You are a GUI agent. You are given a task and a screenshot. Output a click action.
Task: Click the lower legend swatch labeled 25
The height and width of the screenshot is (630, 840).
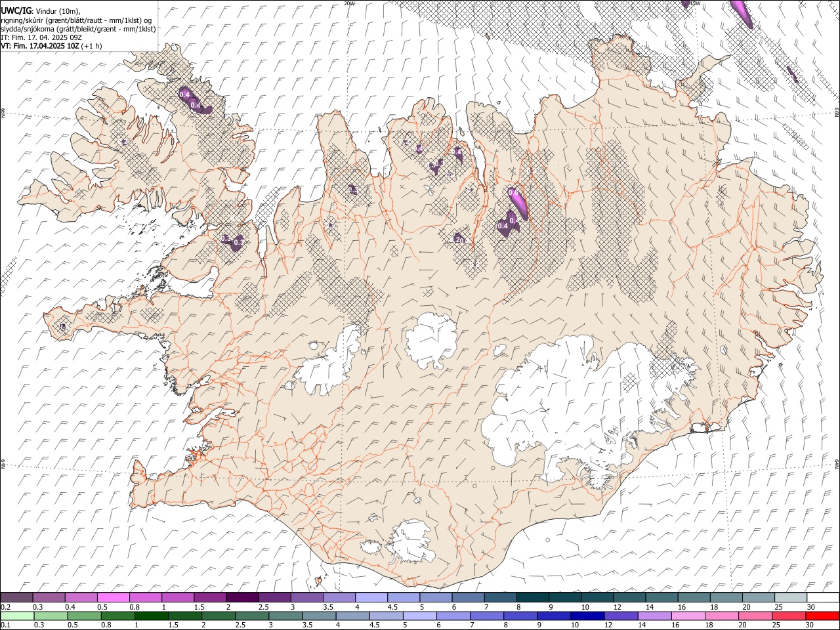[x=789, y=616]
